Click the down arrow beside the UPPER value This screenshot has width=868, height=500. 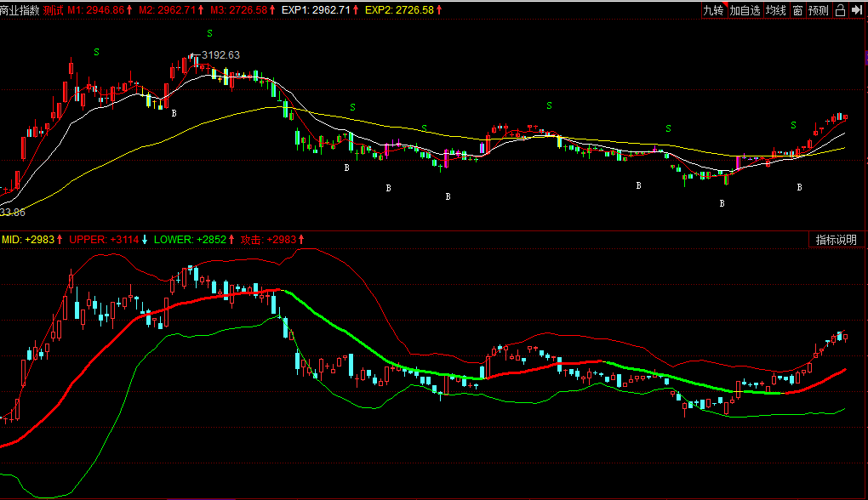145,240
